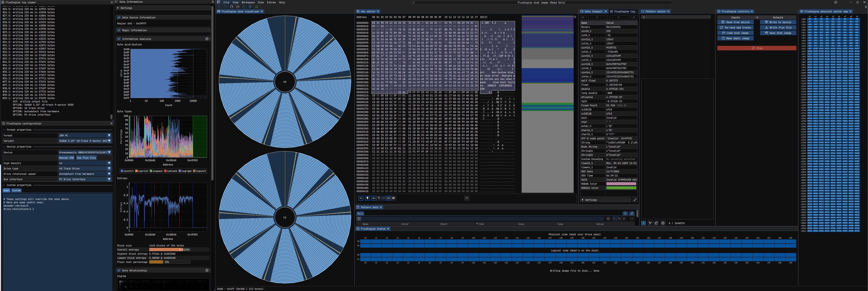
Task: Run the pattern with the play icon
Action: pos(644,223)
